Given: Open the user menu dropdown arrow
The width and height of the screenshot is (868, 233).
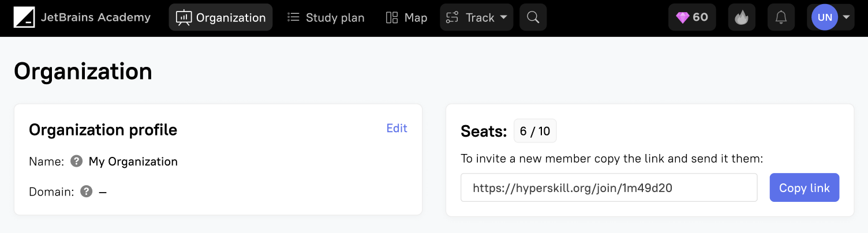Looking at the screenshot, I should point(847,17).
